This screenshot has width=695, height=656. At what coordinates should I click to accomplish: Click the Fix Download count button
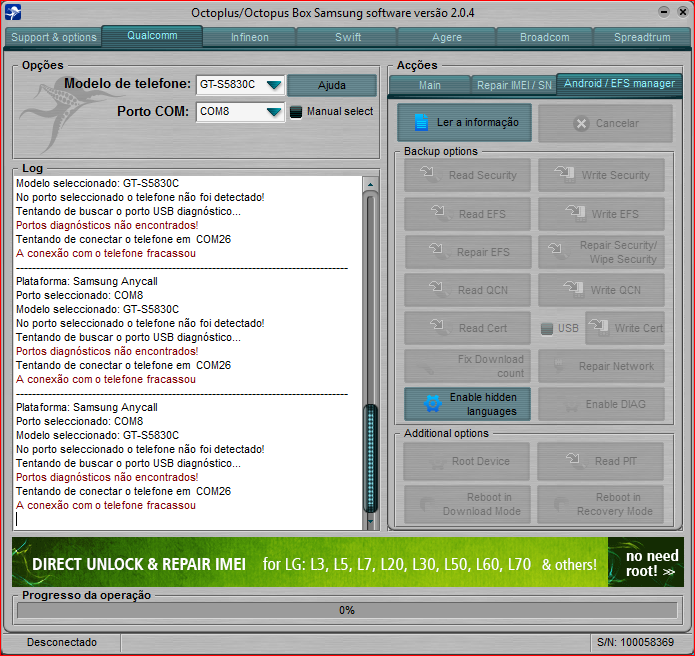point(467,366)
